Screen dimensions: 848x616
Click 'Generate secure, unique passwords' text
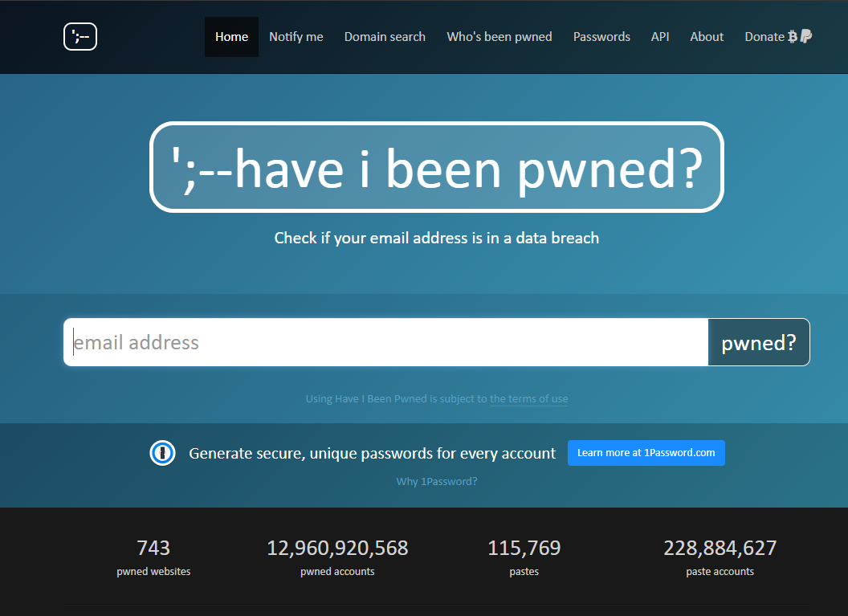tap(372, 453)
